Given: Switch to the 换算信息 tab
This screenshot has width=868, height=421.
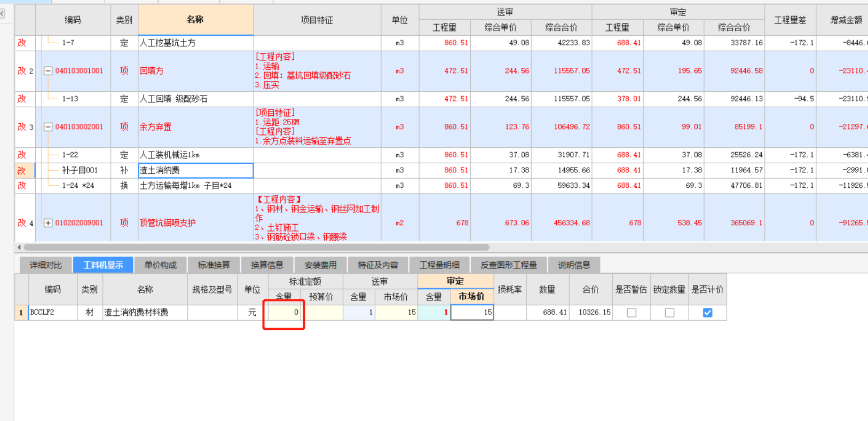Looking at the screenshot, I should click(267, 265).
